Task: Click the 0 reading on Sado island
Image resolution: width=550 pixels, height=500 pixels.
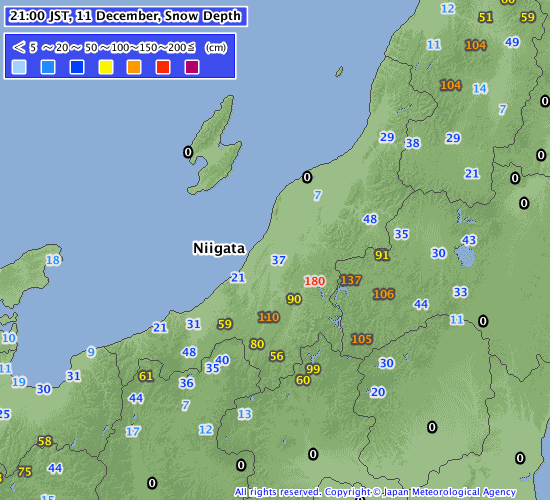Action: [x=188, y=152]
